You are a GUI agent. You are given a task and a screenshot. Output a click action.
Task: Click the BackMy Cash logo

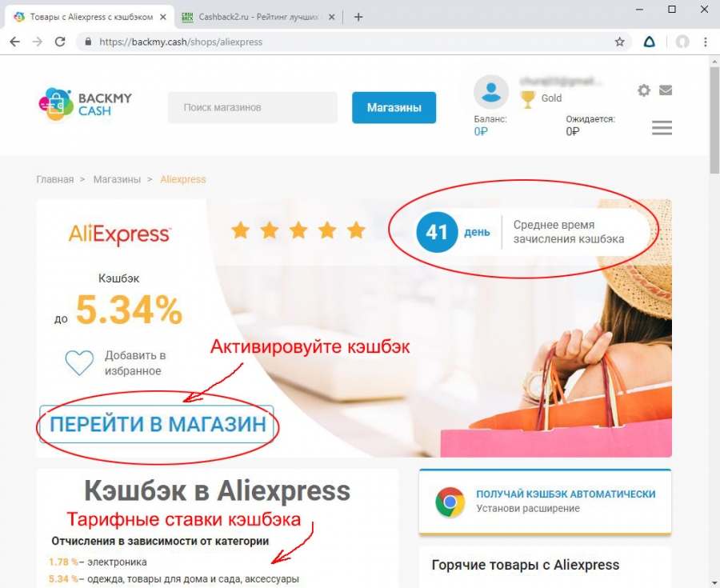[x=85, y=104]
